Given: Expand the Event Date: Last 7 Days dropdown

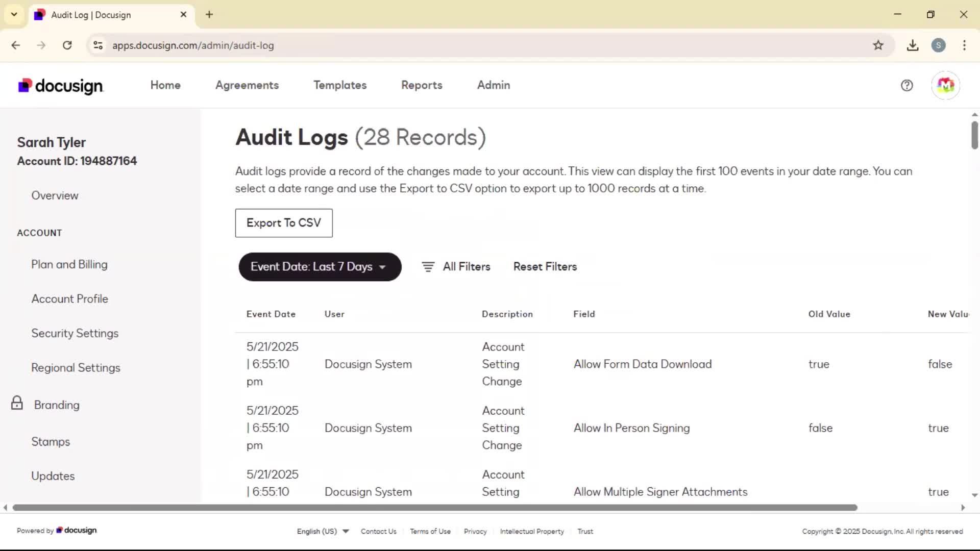Looking at the screenshot, I should 320,267.
